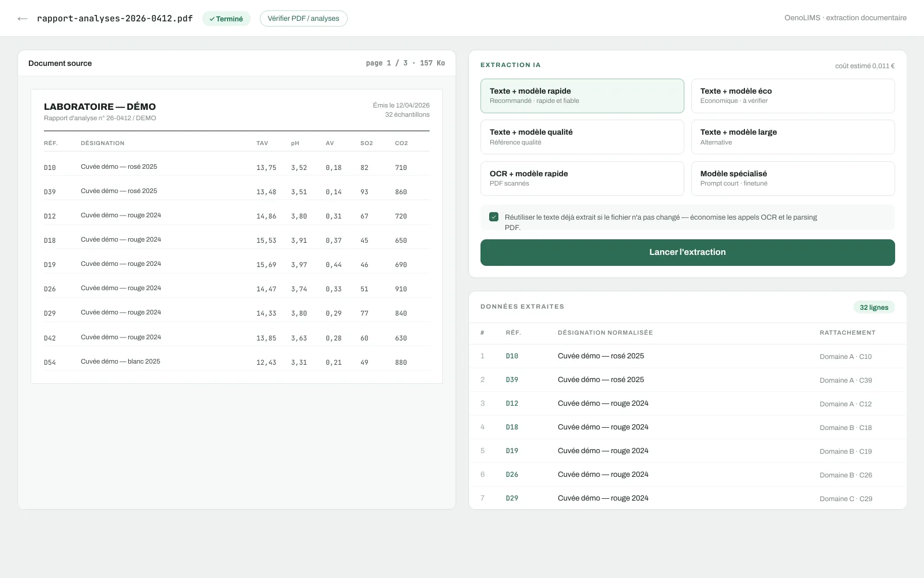The image size is (924, 578).
Task: Choose the Texte + modèle large option
Action: pyautogui.click(x=793, y=137)
